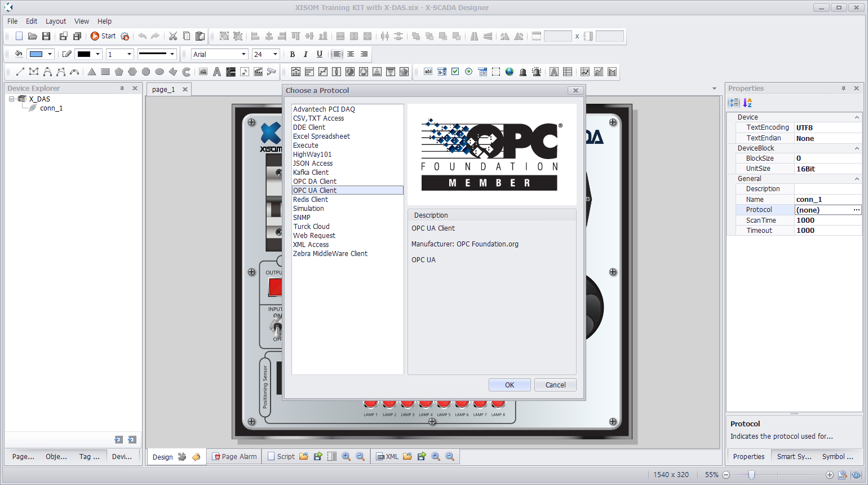868x485 pixels.
Task: Click the Start run button
Action: 103,36
